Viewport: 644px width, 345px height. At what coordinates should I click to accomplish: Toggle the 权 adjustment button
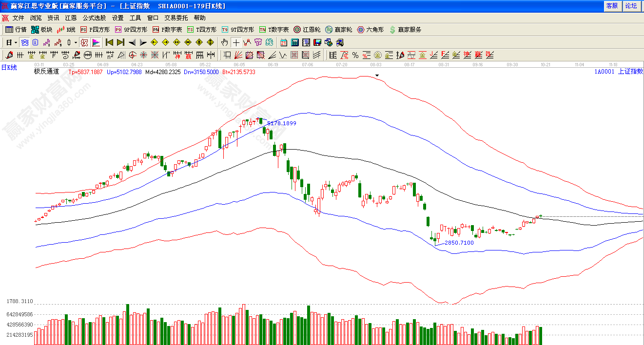[x=84, y=42]
